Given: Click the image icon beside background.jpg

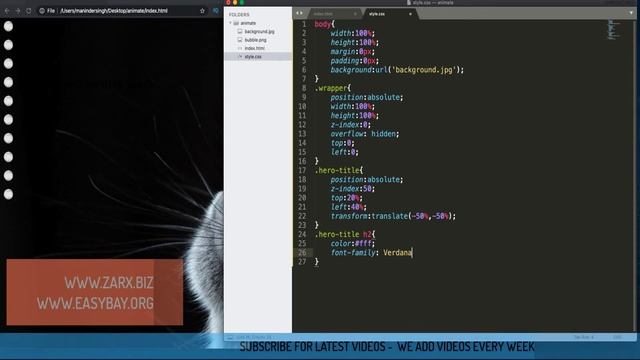Looking at the screenshot, I should 240,31.
